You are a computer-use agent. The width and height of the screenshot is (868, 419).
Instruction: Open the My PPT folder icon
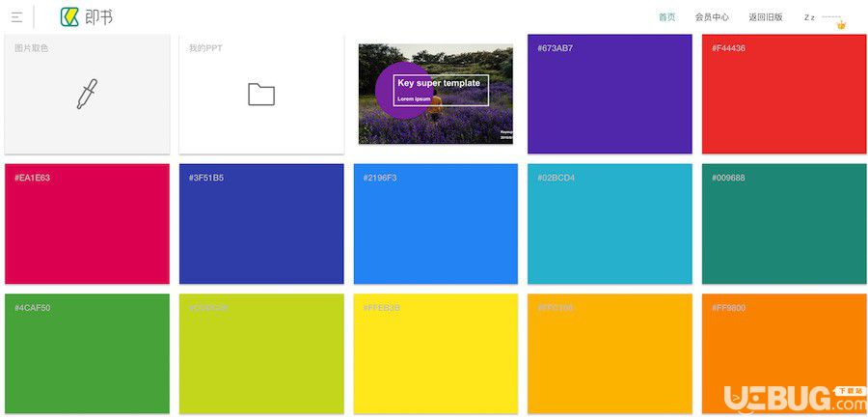(x=261, y=95)
